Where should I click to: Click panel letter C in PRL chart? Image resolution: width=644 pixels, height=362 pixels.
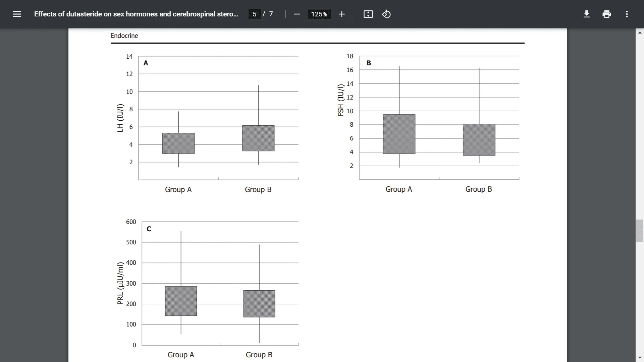149,229
